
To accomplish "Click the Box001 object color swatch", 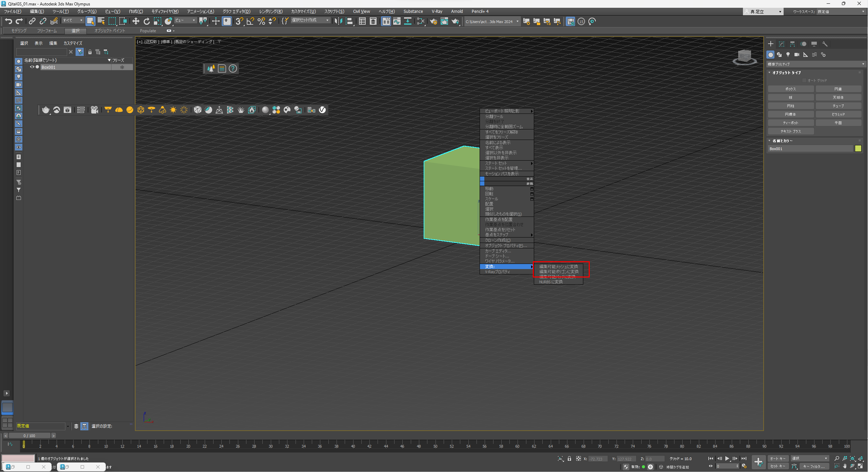I will pos(858,149).
